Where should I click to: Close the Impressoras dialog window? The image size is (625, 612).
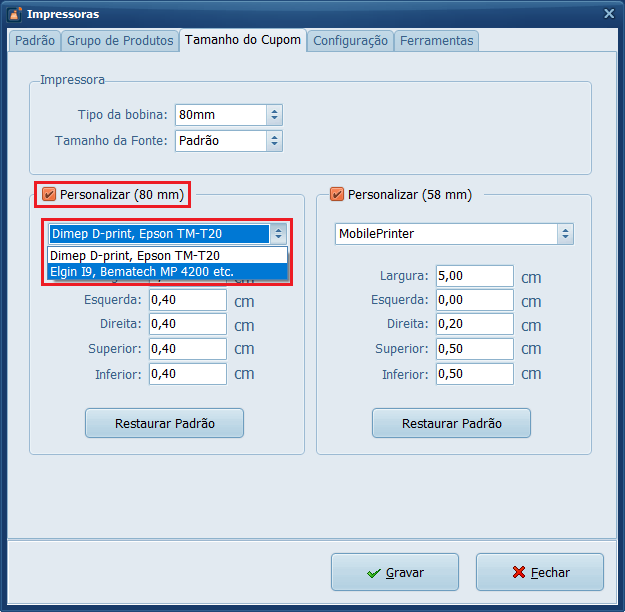coord(608,14)
